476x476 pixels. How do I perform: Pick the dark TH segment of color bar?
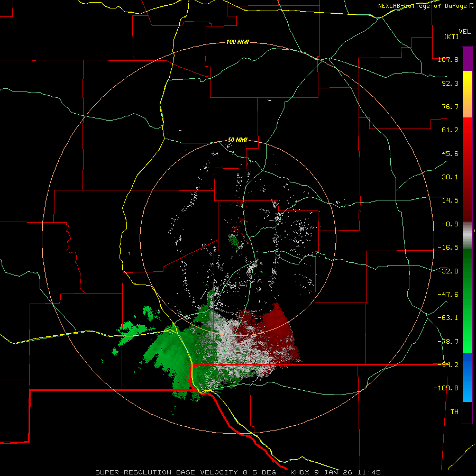click(467, 413)
